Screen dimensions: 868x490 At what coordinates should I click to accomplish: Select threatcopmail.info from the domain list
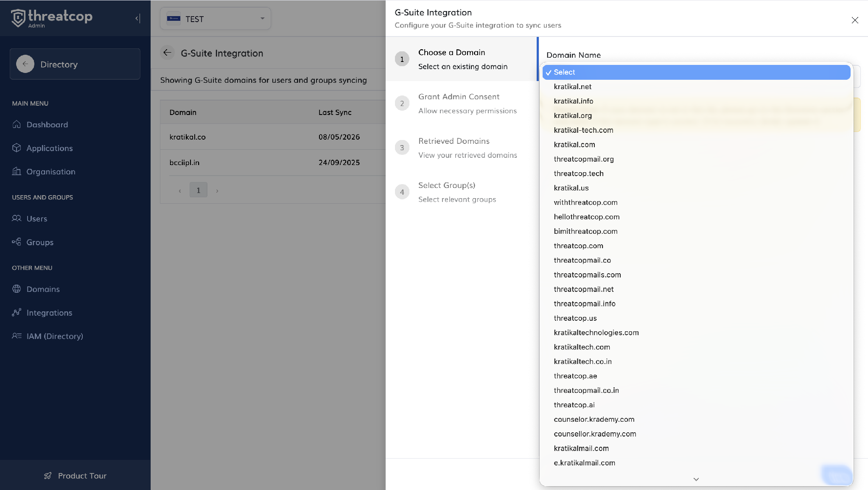tap(696, 304)
